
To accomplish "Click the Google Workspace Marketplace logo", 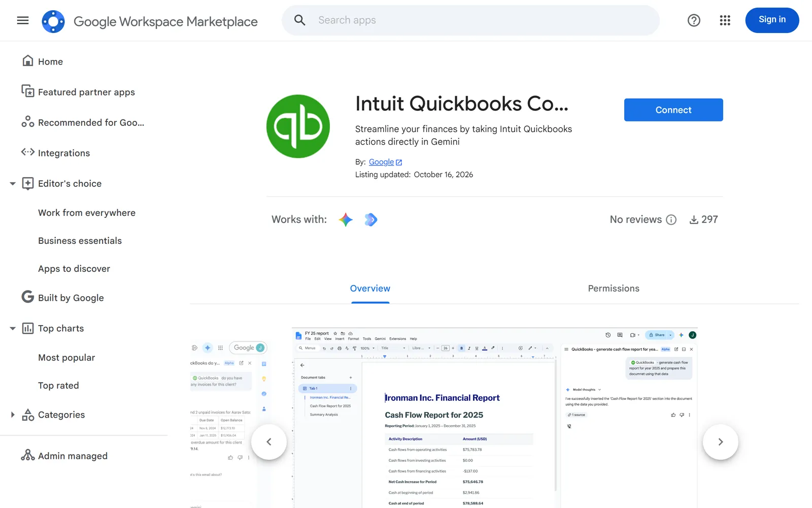I will pos(53,21).
